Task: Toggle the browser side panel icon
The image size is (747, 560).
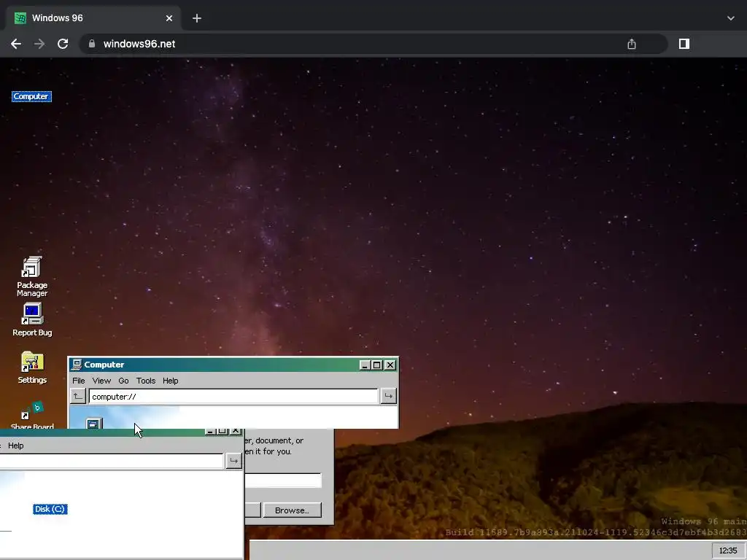Action: pos(684,44)
